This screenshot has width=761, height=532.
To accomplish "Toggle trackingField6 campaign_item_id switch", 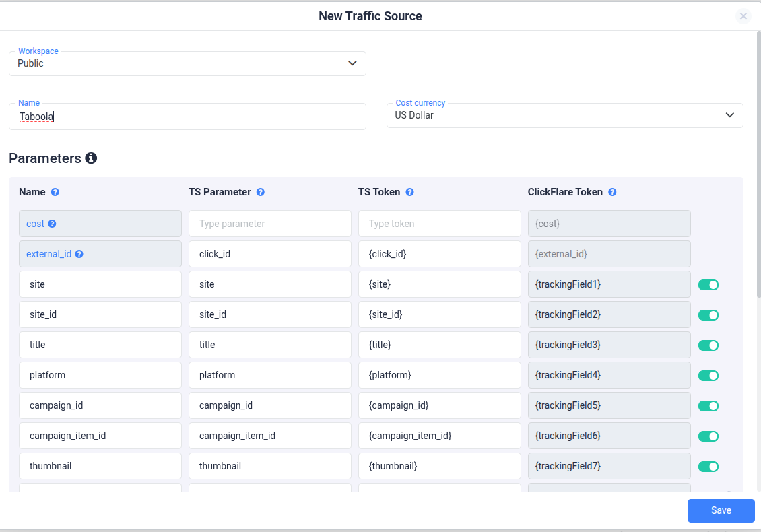I will pos(708,436).
